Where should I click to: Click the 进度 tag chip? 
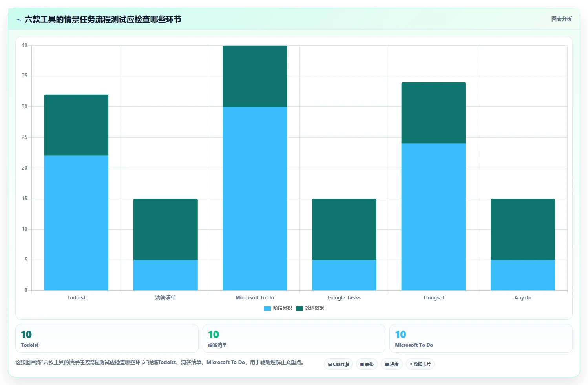click(x=391, y=364)
